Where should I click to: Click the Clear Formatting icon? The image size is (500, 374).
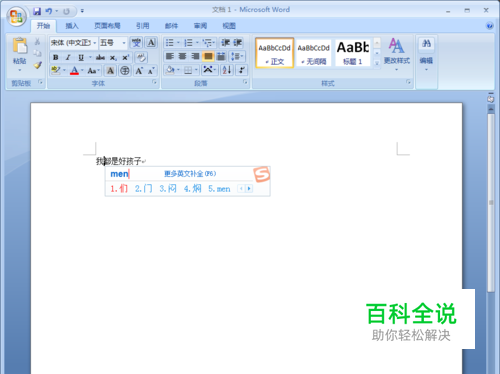141,57
